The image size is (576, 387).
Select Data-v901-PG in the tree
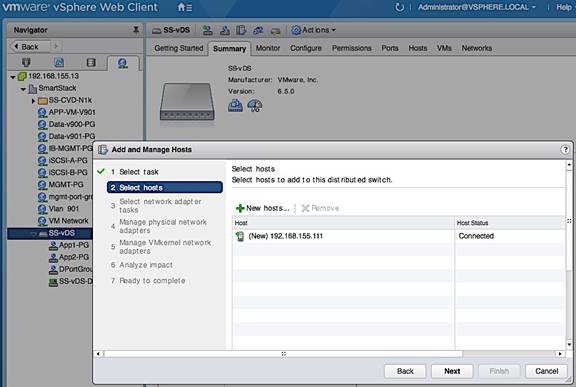pyautogui.click(x=66, y=136)
